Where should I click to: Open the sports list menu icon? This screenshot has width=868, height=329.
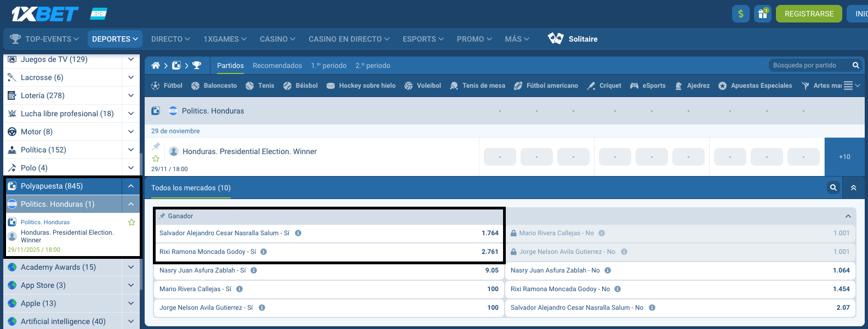848,86
